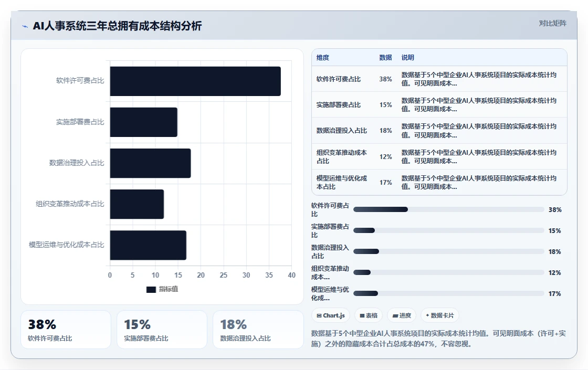The image size is (588, 370).
Task: Click the 实施部署费占比 y-axis label in the chart
Action: [x=80, y=122]
